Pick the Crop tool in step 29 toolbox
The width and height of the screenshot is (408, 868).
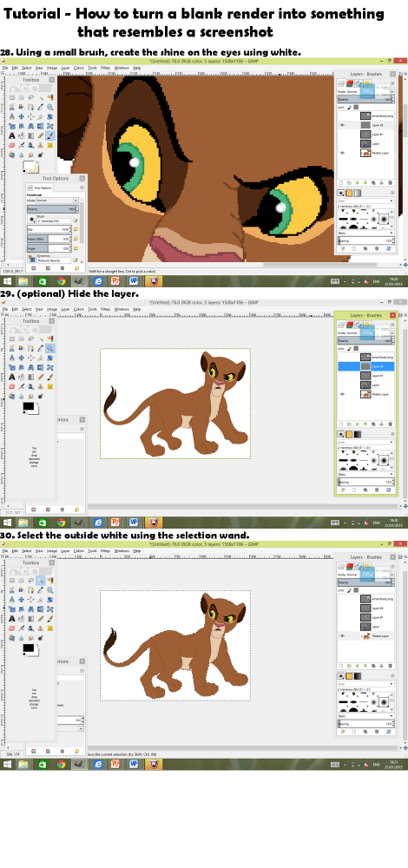pyautogui.click(x=41, y=358)
